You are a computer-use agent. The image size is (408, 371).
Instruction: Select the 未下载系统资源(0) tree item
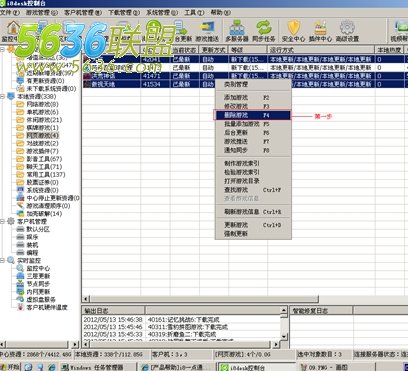click(47, 89)
